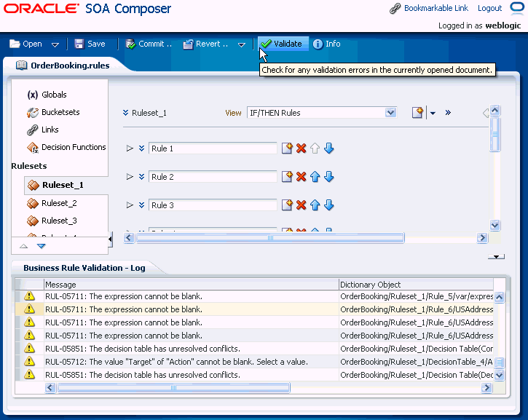Toggle Rule 1 advanced chevron
Viewport: 528px width, 420px height.
coord(142,148)
